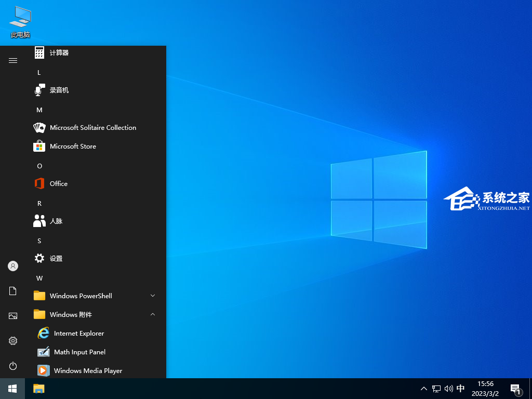Open the Calculator app (计算器)

59,52
